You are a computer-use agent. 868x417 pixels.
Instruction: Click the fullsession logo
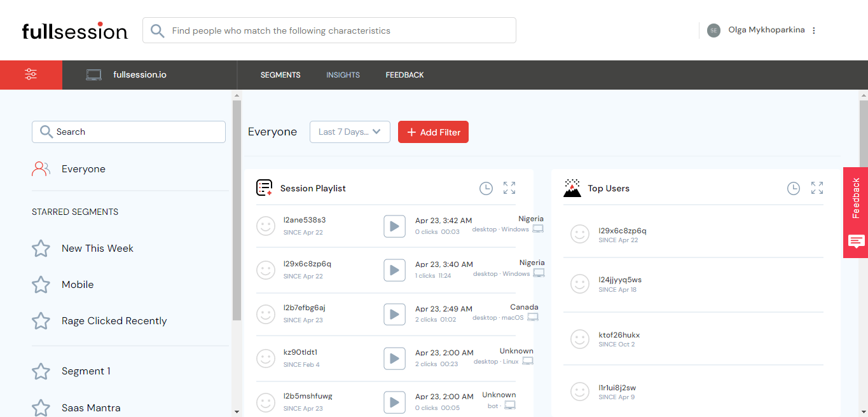pos(75,31)
